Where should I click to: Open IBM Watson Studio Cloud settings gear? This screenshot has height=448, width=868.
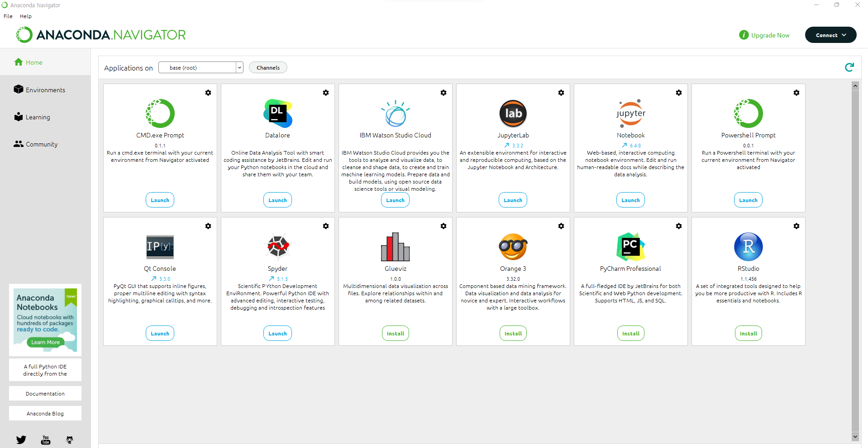(x=444, y=93)
